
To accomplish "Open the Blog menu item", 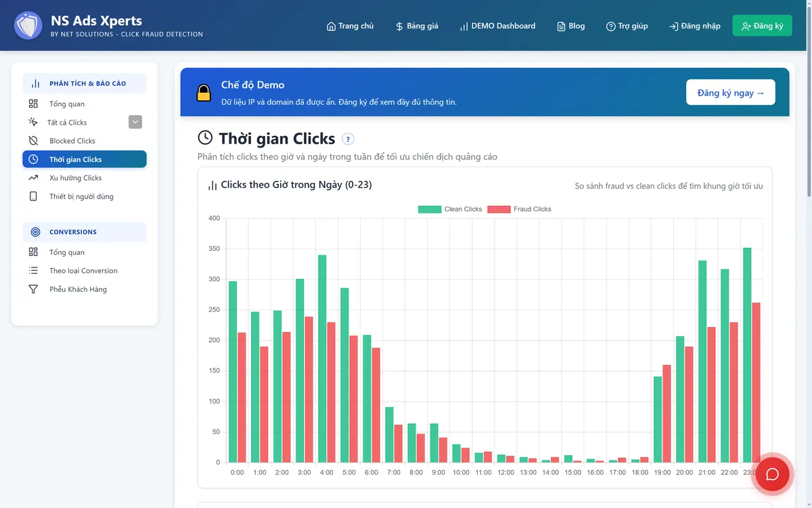I will click(570, 26).
